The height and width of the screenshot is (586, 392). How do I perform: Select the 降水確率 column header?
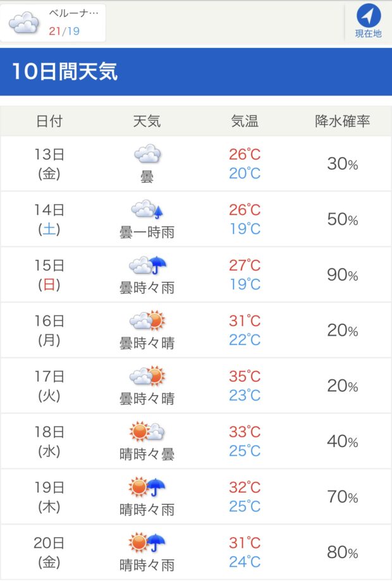[342, 121]
